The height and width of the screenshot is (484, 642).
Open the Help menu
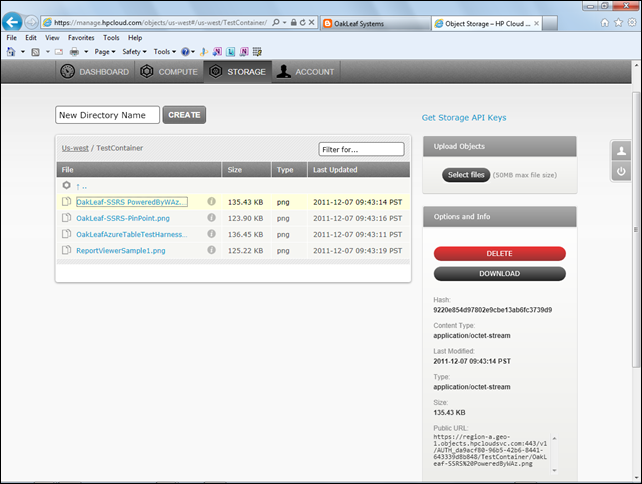(135, 38)
